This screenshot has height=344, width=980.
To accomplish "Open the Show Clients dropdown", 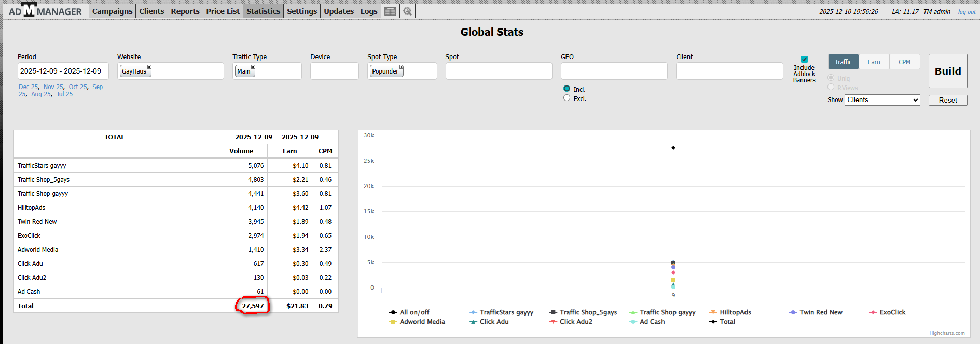I will point(882,100).
